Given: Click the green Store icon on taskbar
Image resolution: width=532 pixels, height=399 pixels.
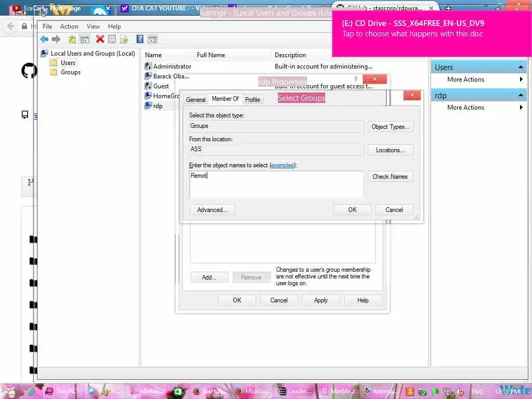Looking at the screenshot, I should click(x=178, y=392).
